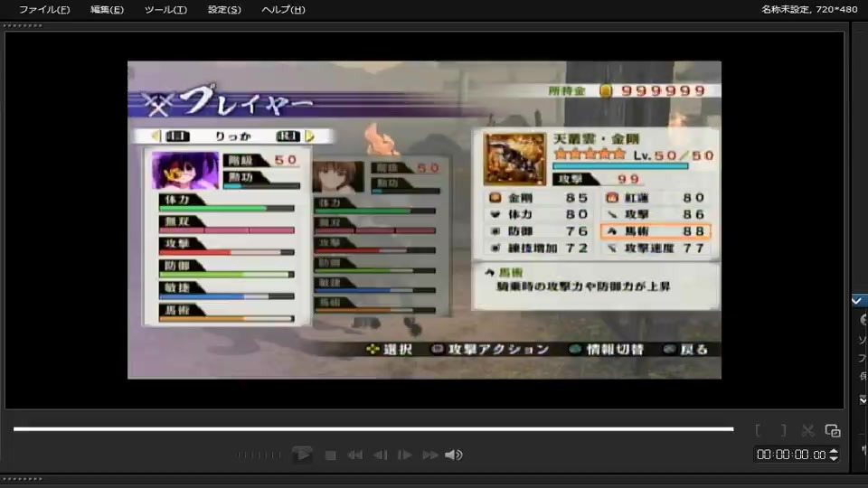The width and height of the screenshot is (868, 488).
Task: Click the speaker volume icon
Action: (x=453, y=455)
